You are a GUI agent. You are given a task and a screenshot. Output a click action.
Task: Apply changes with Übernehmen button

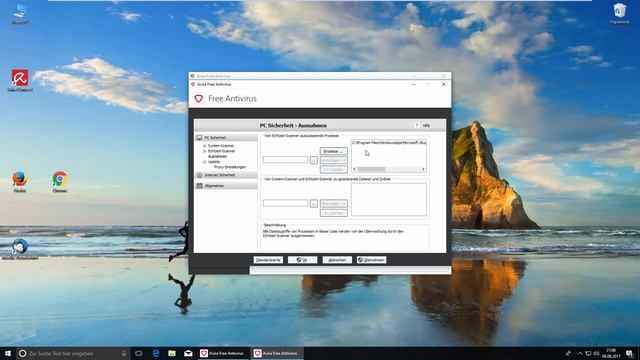pyautogui.click(x=371, y=260)
